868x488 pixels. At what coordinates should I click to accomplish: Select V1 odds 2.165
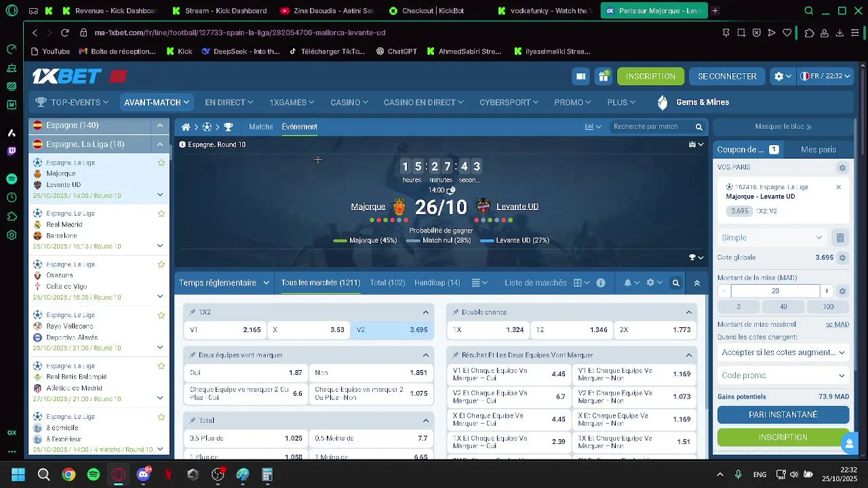click(225, 330)
